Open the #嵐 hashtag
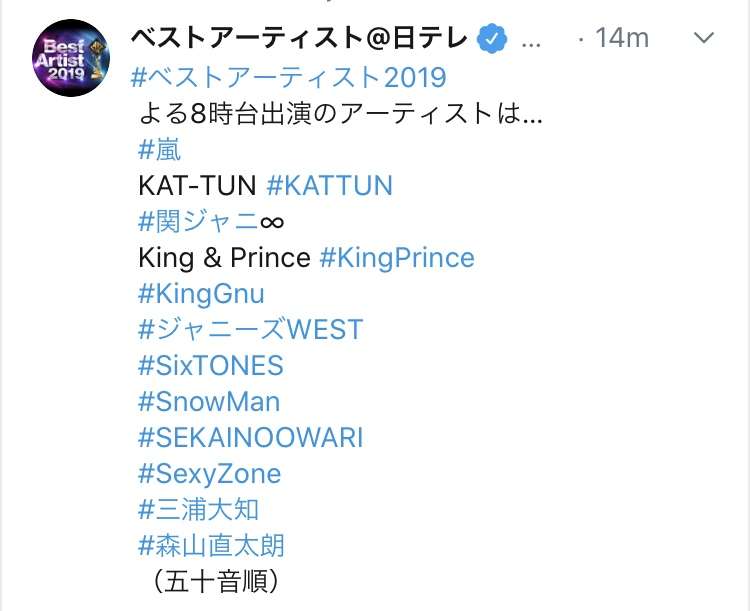 (x=159, y=150)
